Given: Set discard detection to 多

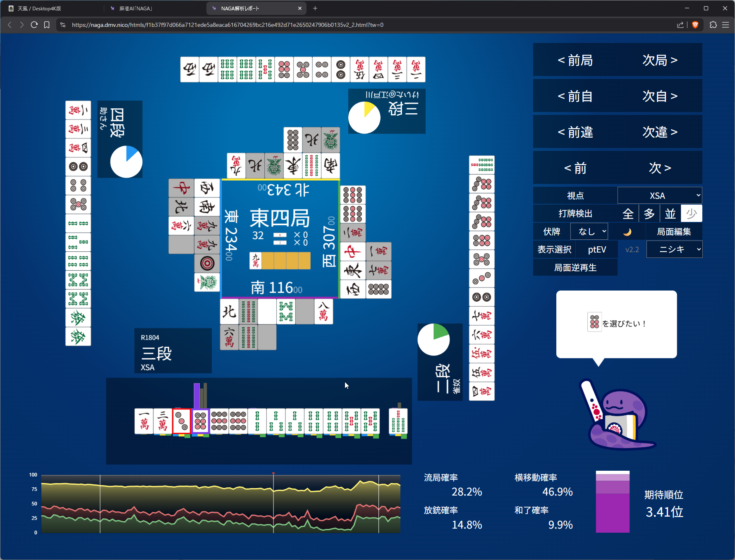Looking at the screenshot, I should [x=649, y=214].
